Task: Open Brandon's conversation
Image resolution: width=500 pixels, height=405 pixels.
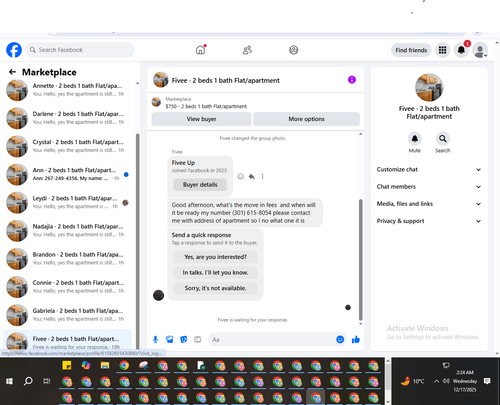Action: (67, 259)
